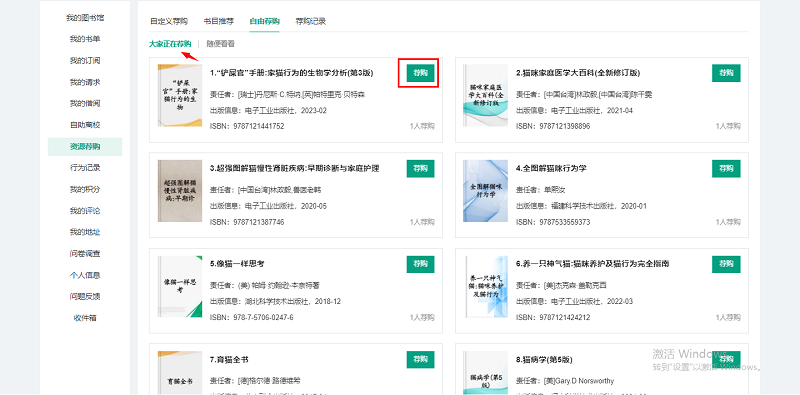The width and height of the screenshot is (800, 395).
Task: Open the 像猫一样思考 cover thumbnail
Action: pos(180,287)
